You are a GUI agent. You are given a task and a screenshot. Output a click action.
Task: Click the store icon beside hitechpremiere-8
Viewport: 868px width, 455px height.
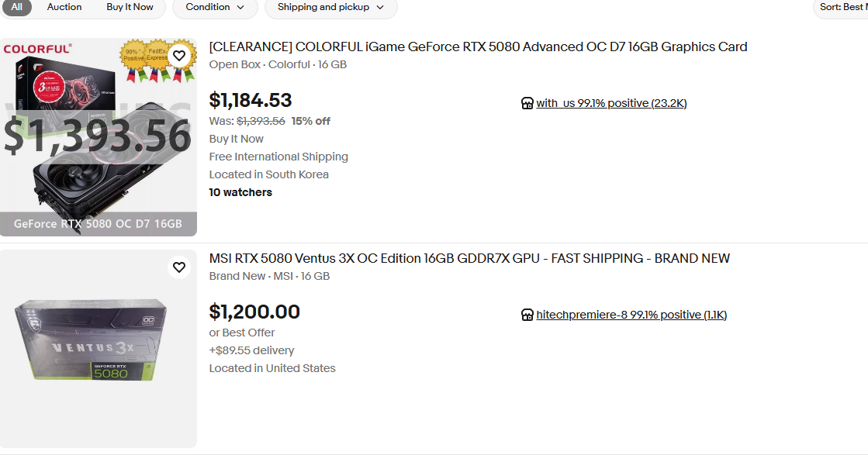[527, 315]
